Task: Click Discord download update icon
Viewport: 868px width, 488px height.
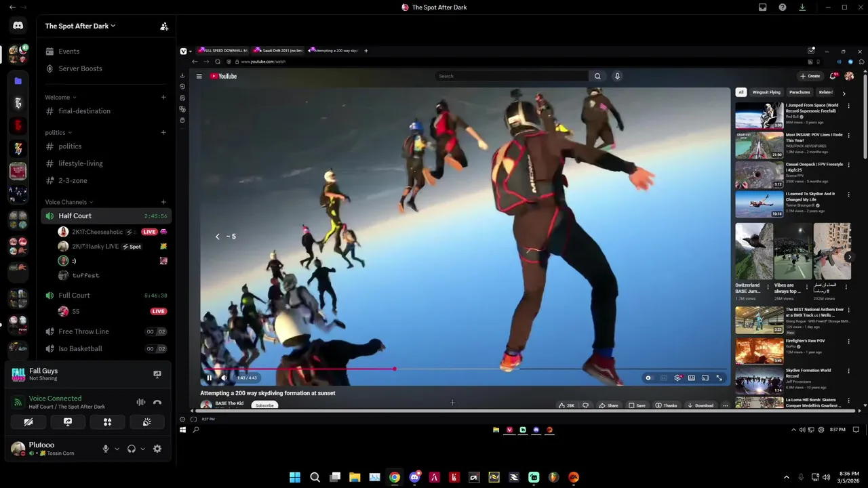Action: tap(802, 7)
